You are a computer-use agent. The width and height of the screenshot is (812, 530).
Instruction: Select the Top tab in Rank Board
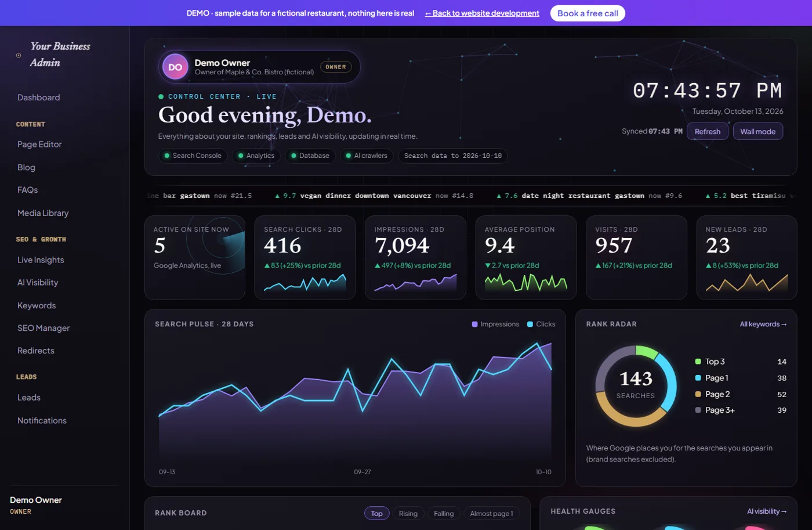pyautogui.click(x=376, y=513)
